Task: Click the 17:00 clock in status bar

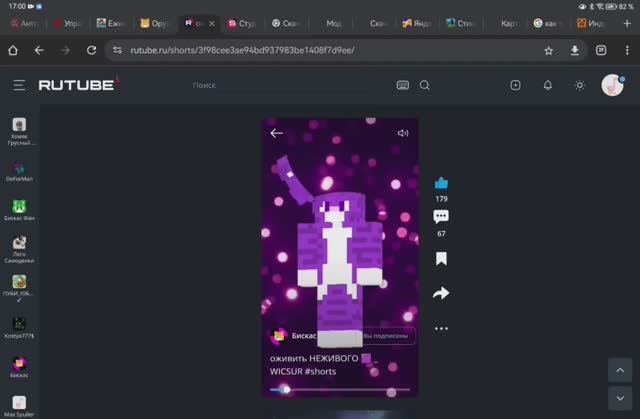Action: click(x=17, y=6)
